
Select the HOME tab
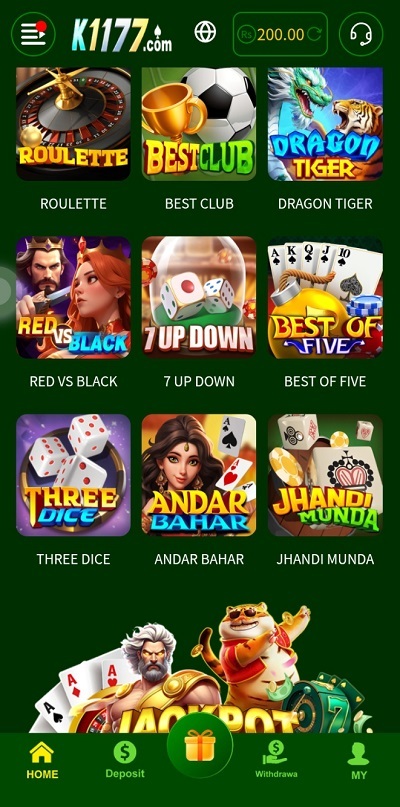[x=42, y=760]
